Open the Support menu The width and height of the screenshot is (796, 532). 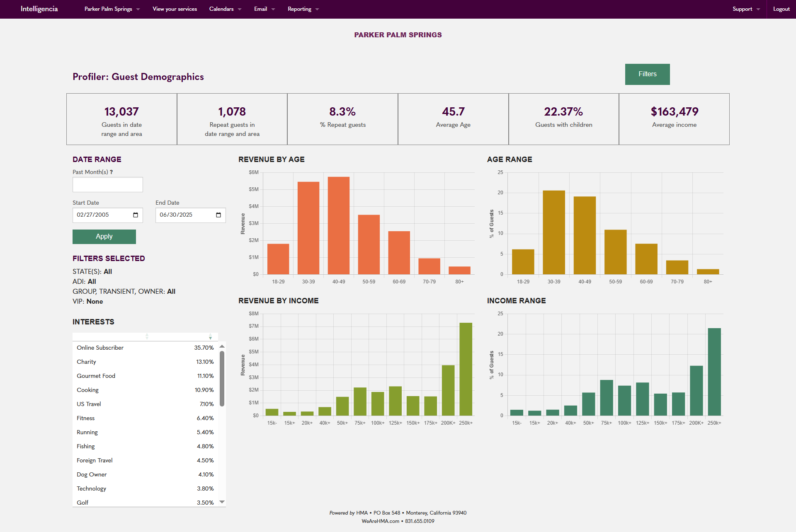click(746, 9)
